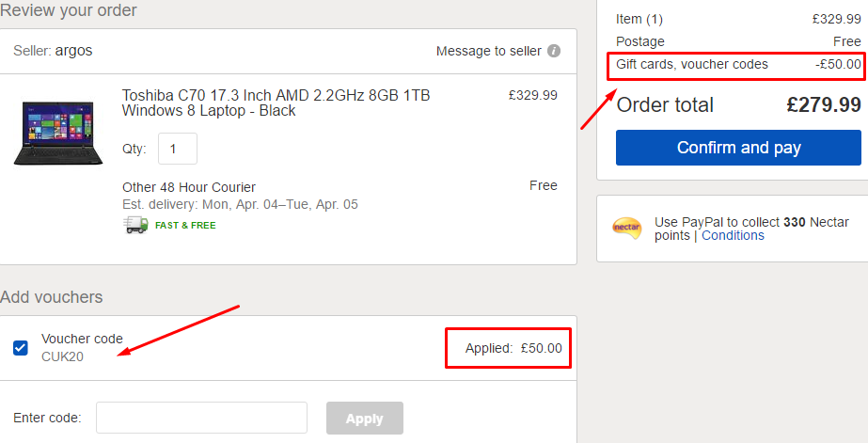Viewport: 868px width, 443px height.
Task: Click the Confirm and pay button
Action: (738, 148)
